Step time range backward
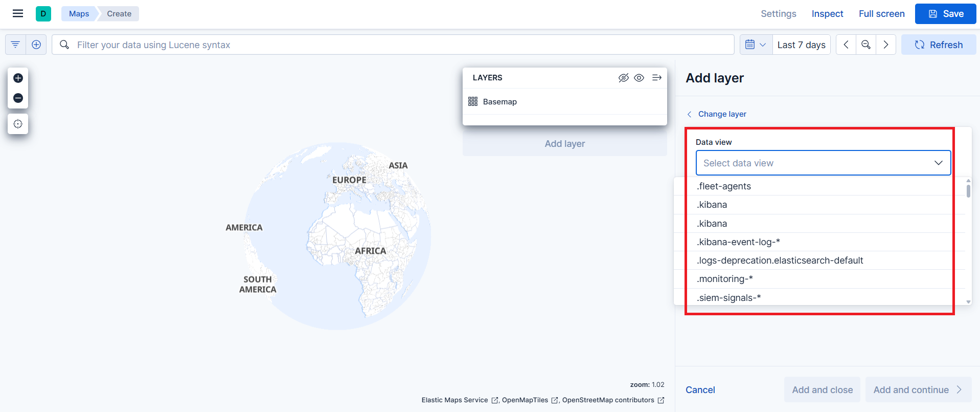Image resolution: width=980 pixels, height=412 pixels. (846, 45)
